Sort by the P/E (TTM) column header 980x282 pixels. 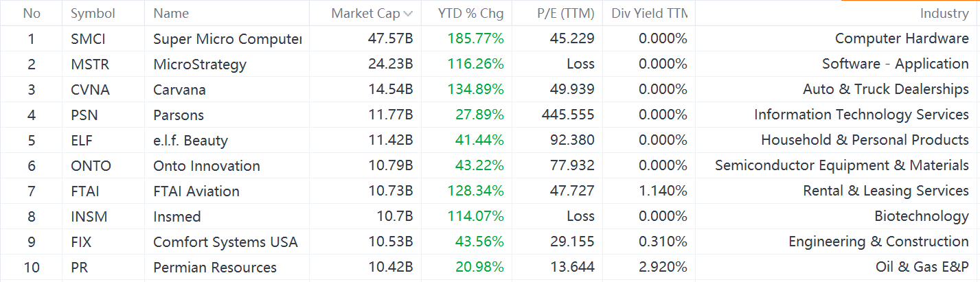pyautogui.click(x=566, y=13)
